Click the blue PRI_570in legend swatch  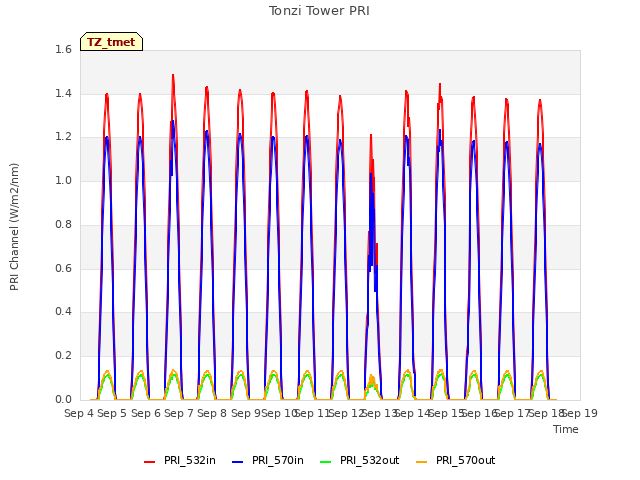[x=238, y=462]
